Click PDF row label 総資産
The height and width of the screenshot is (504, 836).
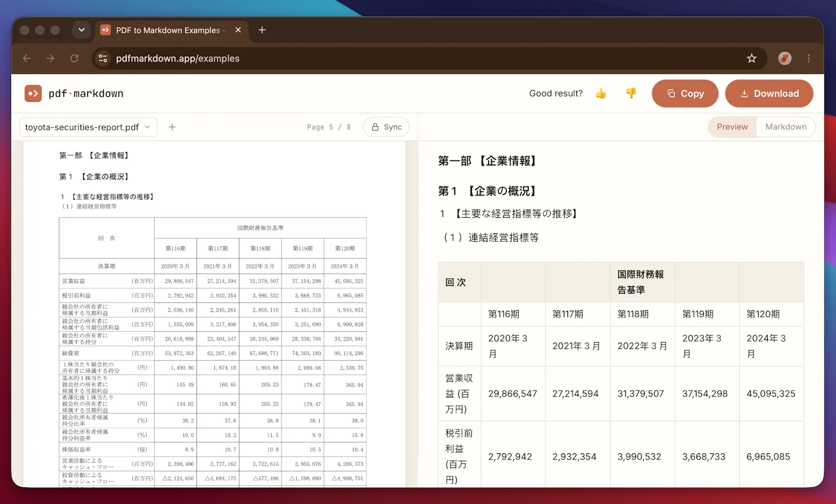(x=71, y=354)
